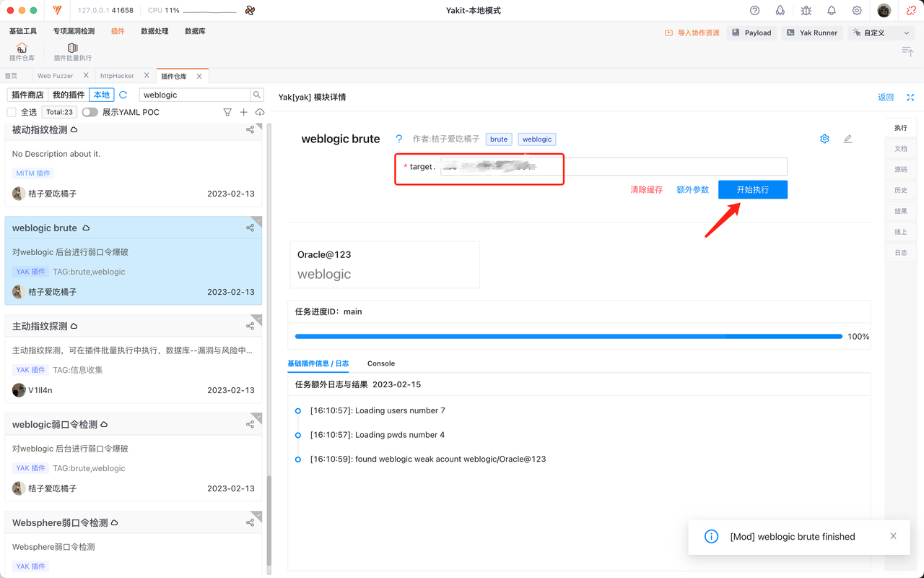
Task: Open the 结果 side tab
Action: coord(901,211)
